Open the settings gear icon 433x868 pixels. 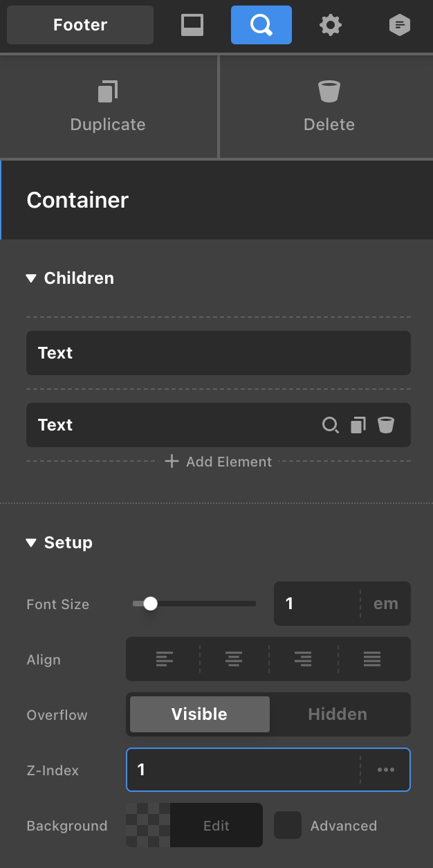(331, 26)
